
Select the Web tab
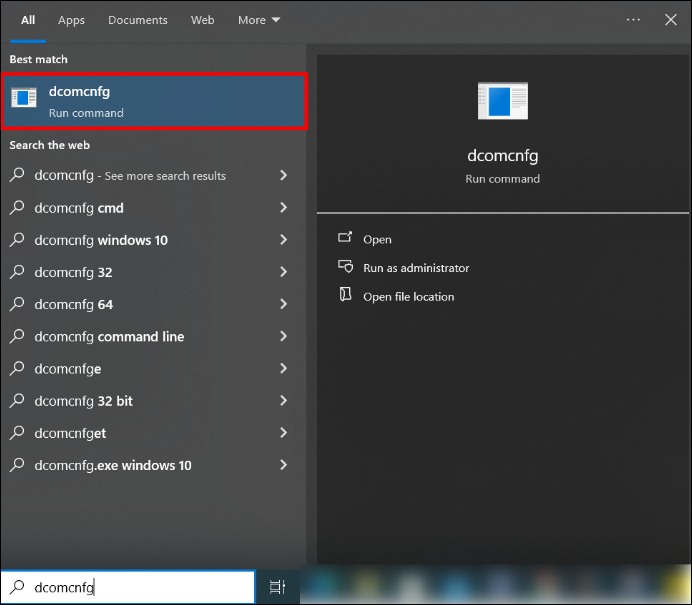(202, 20)
